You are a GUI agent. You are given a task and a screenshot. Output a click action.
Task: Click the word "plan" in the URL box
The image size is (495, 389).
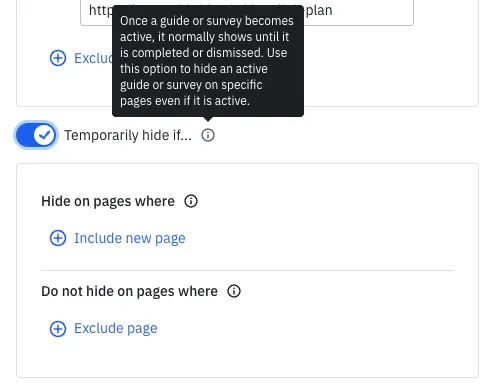319,11
